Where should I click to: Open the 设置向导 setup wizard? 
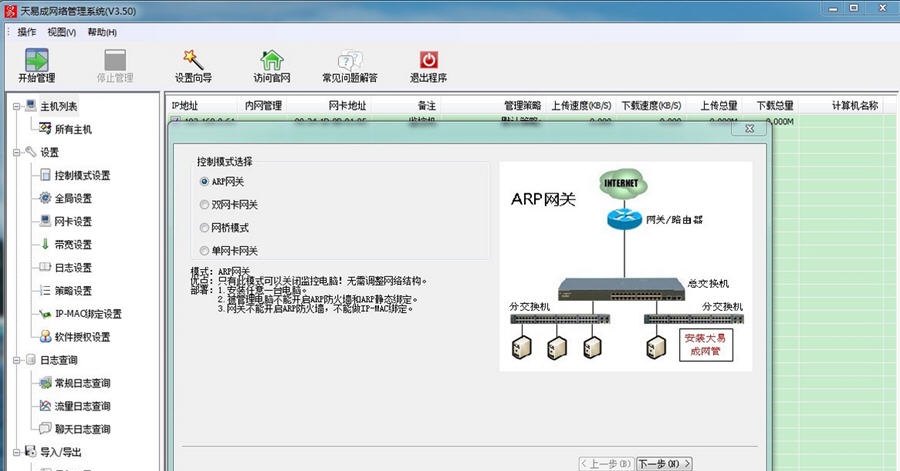click(193, 66)
